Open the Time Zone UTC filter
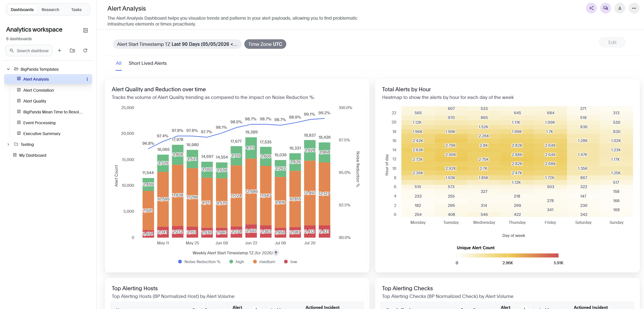The width and height of the screenshot is (644, 309). tap(265, 44)
